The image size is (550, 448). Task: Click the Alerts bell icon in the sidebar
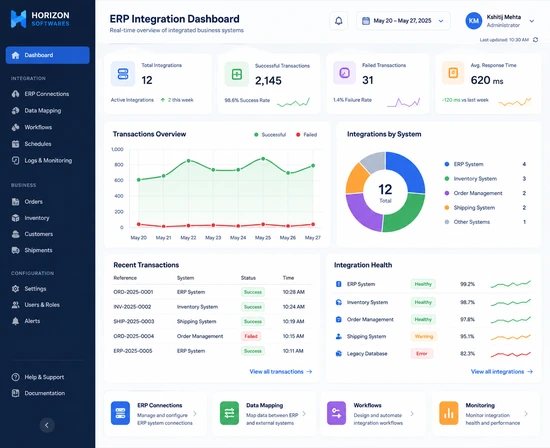coord(15,321)
